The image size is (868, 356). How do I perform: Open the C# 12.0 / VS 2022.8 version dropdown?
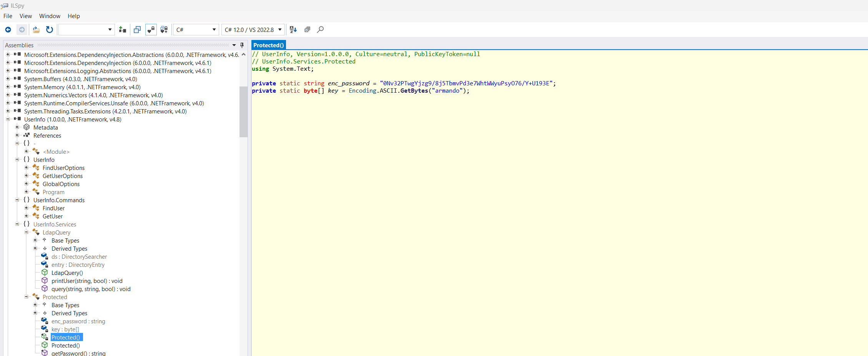coord(253,30)
